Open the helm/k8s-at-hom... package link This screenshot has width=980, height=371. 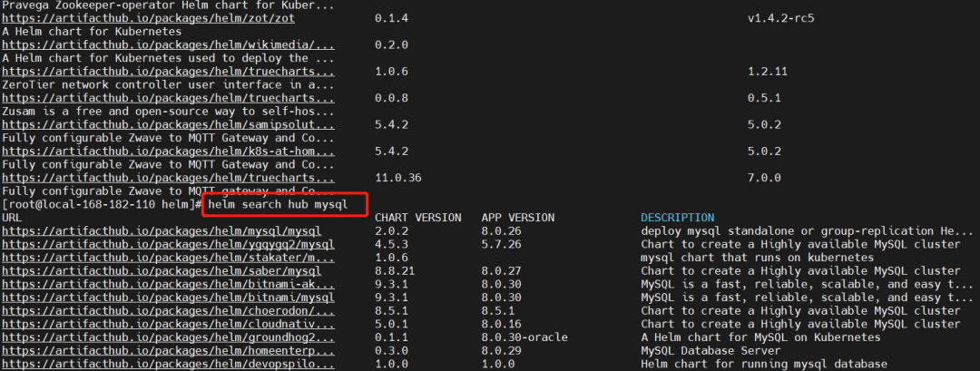(168, 151)
